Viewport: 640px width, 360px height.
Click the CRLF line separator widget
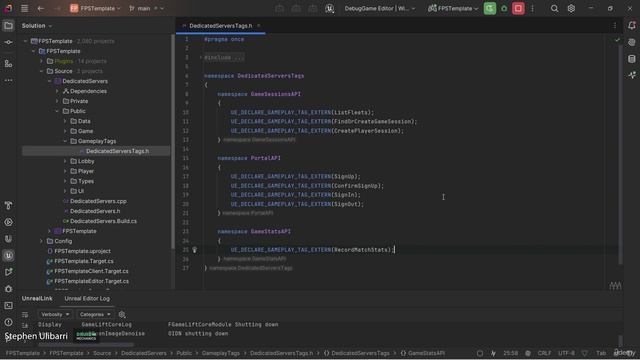(x=544, y=353)
